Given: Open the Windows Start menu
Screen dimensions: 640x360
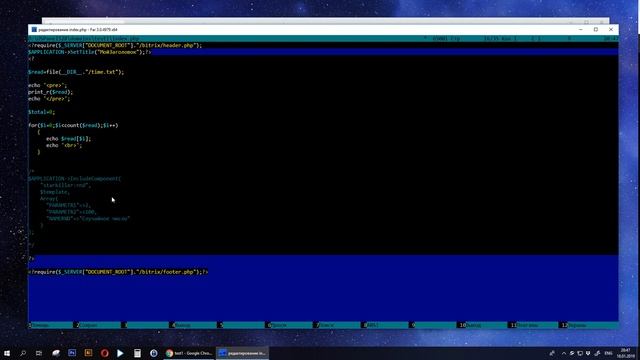Looking at the screenshot, I should (7, 353).
